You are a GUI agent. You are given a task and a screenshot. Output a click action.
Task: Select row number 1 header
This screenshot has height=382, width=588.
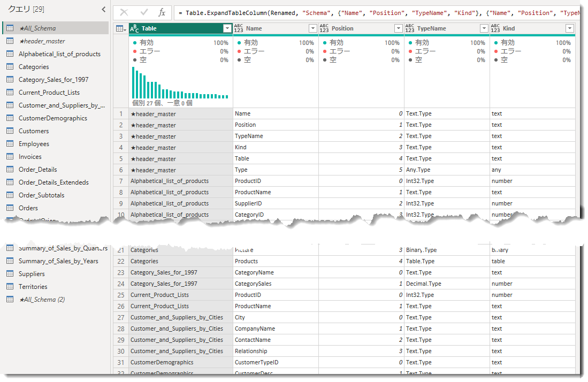(121, 113)
